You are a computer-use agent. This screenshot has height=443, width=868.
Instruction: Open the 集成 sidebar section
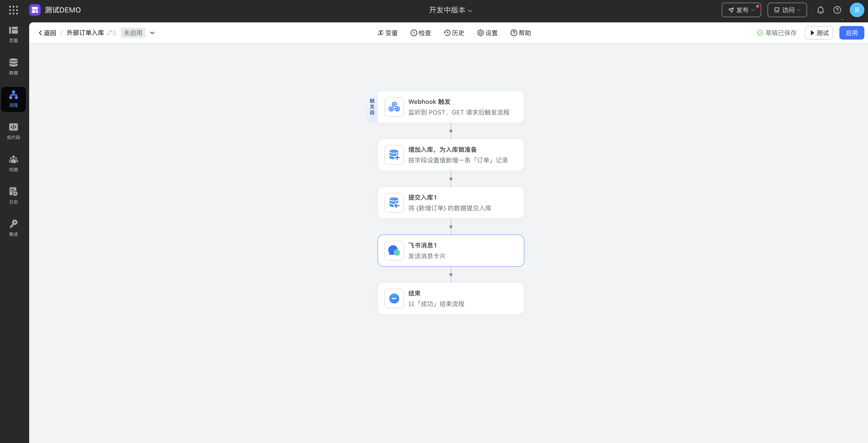coord(14,229)
